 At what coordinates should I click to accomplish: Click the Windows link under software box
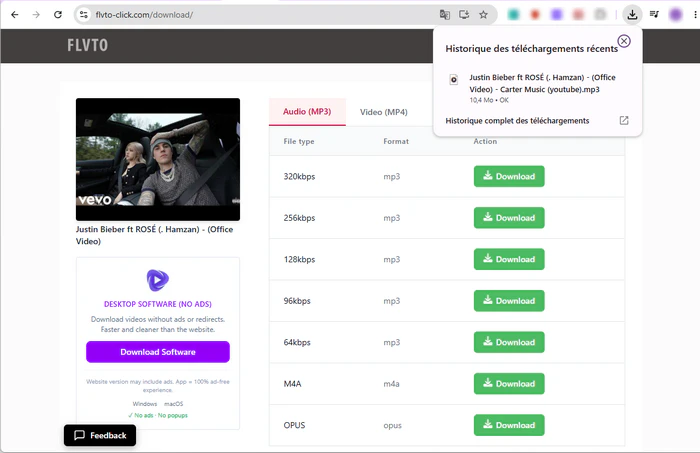point(145,404)
